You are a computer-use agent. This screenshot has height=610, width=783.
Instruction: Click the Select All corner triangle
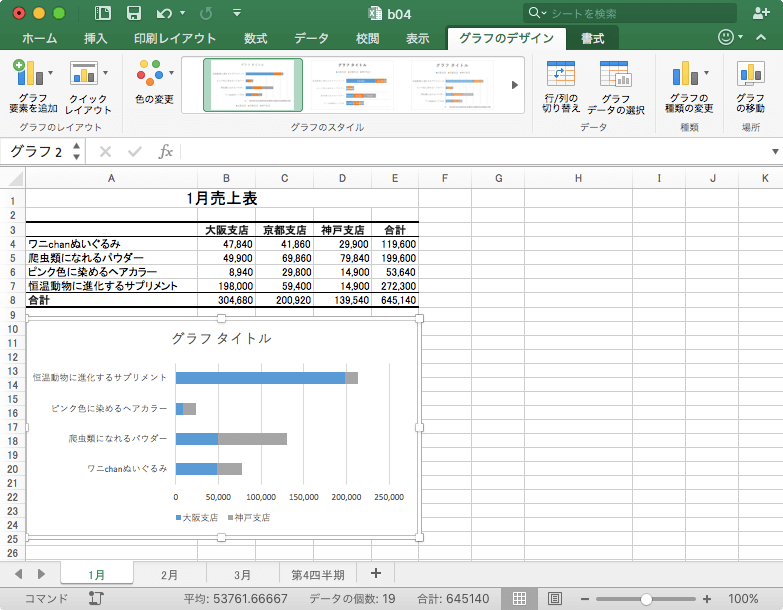point(15,178)
